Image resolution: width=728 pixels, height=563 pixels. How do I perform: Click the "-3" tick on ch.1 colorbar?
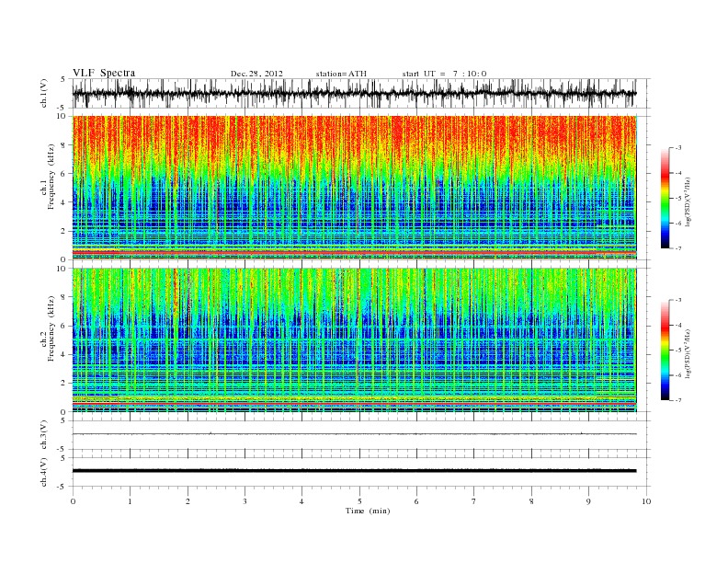(x=677, y=148)
